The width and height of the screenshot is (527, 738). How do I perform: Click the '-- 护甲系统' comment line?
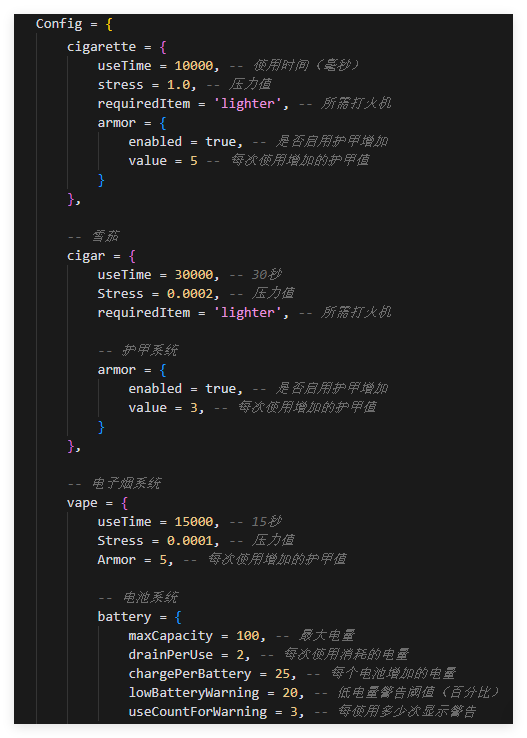[138, 350]
